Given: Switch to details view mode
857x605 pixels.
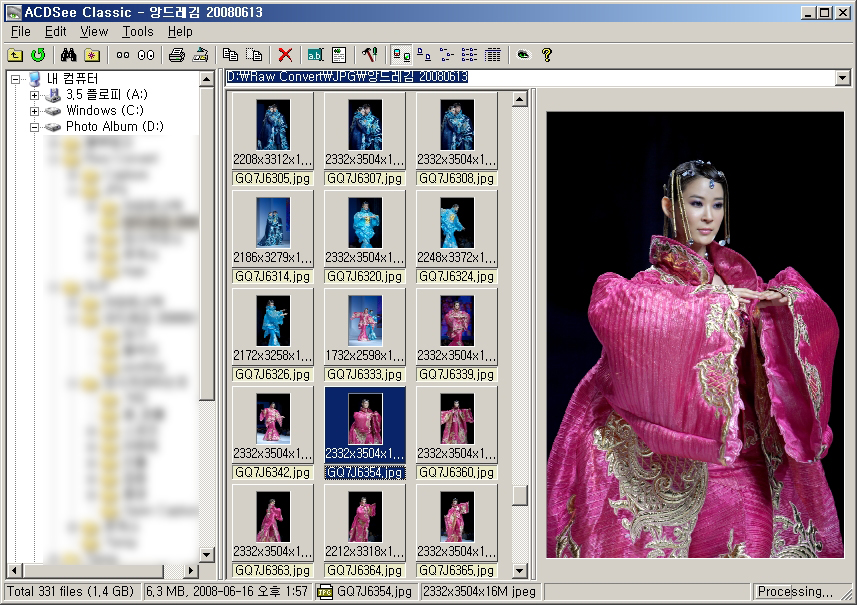Looking at the screenshot, I should click(492, 55).
